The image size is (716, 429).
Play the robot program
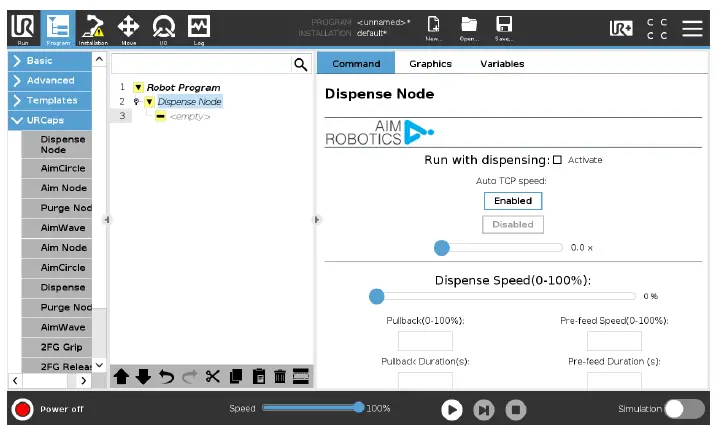(x=452, y=410)
